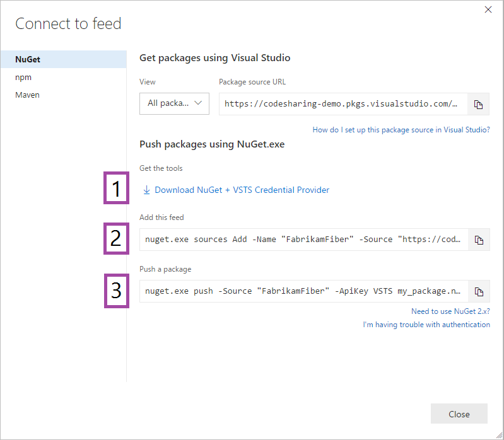Click the 'View' label above the dropdown
The image size is (504, 440).
click(x=147, y=82)
